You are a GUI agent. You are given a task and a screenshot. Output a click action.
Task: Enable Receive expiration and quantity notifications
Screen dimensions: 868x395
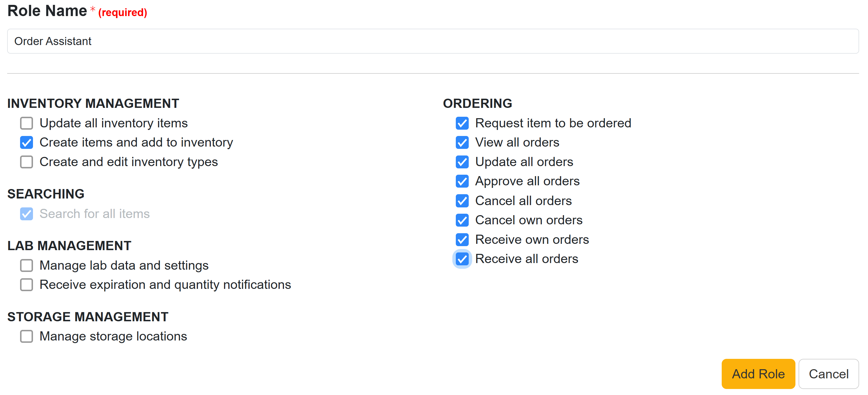point(26,285)
